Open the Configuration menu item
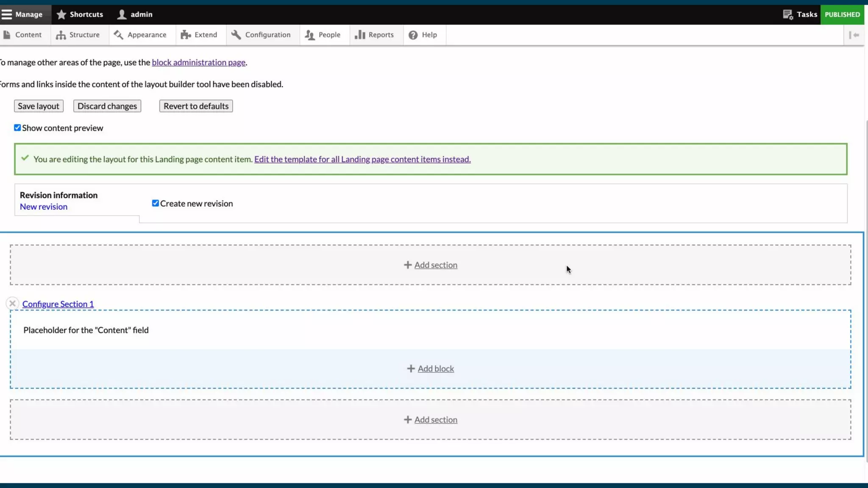Image resolution: width=868 pixels, height=488 pixels. pyautogui.click(x=267, y=35)
